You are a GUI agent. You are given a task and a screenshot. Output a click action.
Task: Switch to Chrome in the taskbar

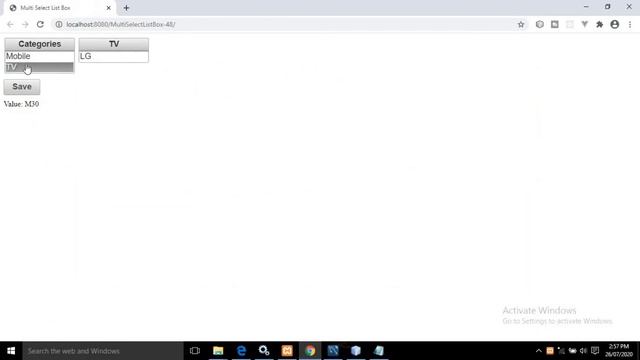point(310,351)
